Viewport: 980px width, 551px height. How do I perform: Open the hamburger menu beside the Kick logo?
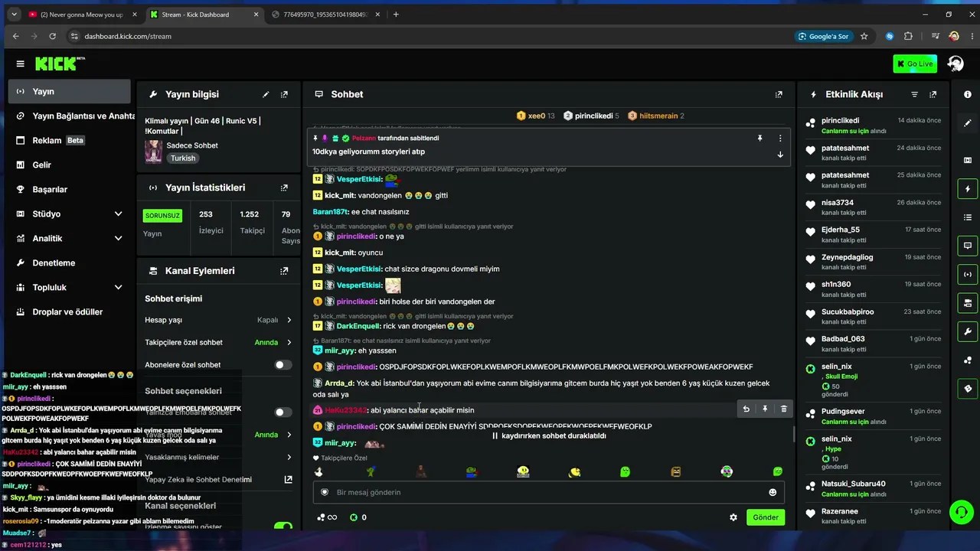pos(20,64)
